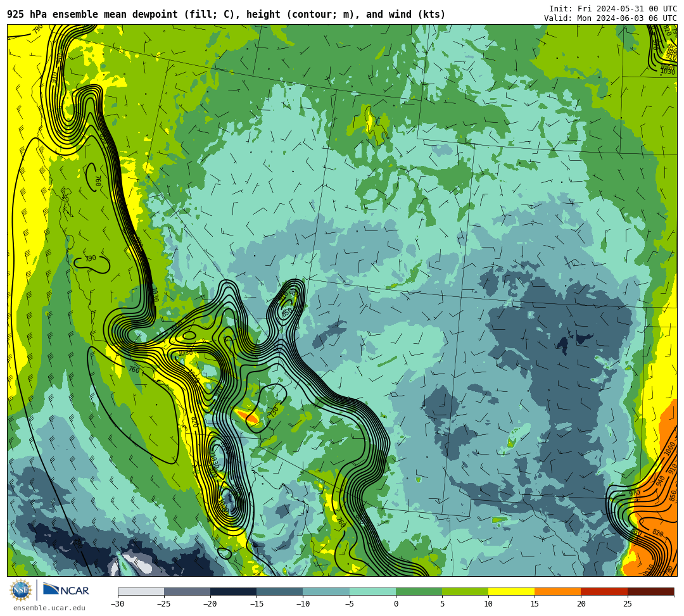This screenshot has height=616, width=684.
Task: Click the 15 to 20 orange swatch
Action: 558,591
